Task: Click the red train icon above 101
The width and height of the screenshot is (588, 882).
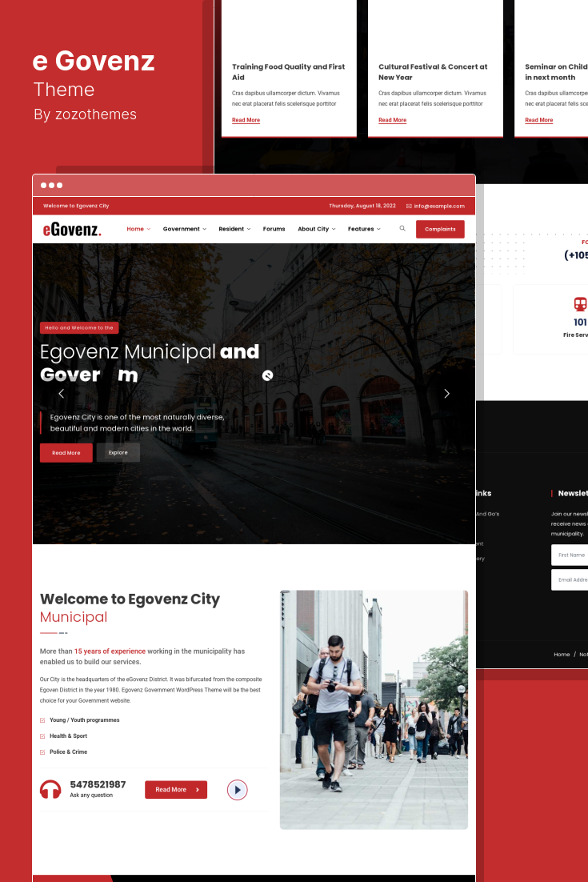Action: tap(580, 304)
